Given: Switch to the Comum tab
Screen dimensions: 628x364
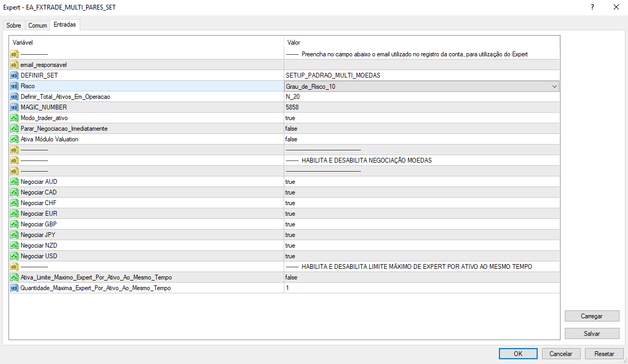Looking at the screenshot, I should pos(38,26).
